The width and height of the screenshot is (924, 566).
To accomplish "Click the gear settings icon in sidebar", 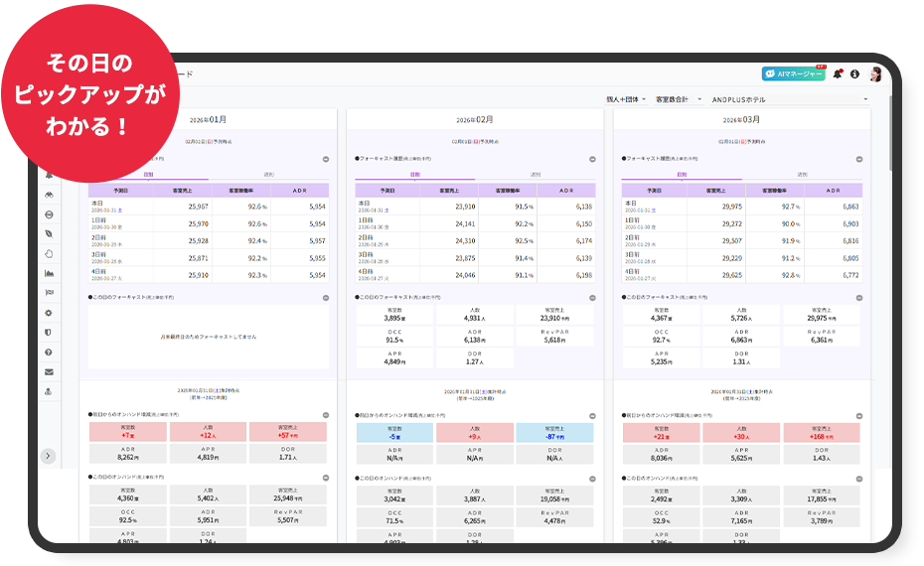I will pos(49,313).
